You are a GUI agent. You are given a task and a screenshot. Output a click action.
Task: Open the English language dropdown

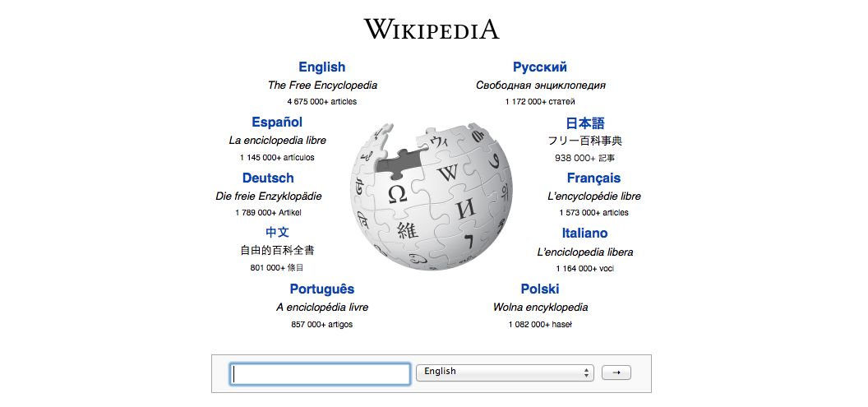click(x=505, y=372)
